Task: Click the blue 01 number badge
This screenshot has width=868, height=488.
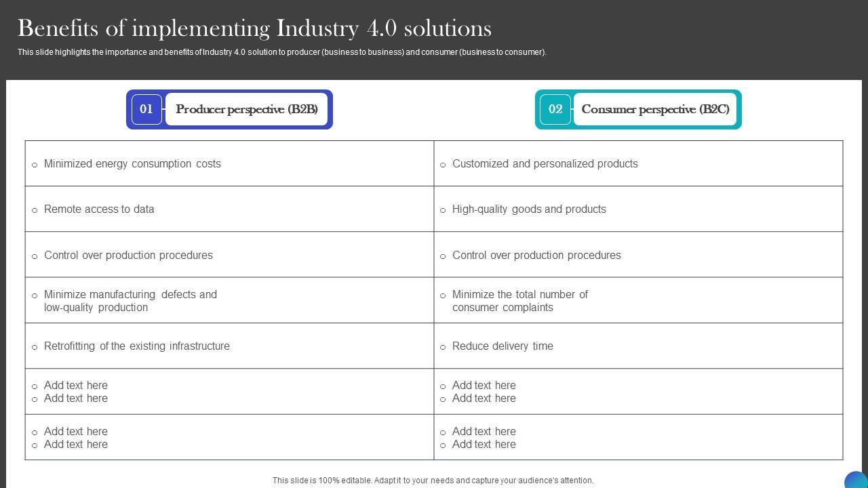Action: [x=146, y=109]
